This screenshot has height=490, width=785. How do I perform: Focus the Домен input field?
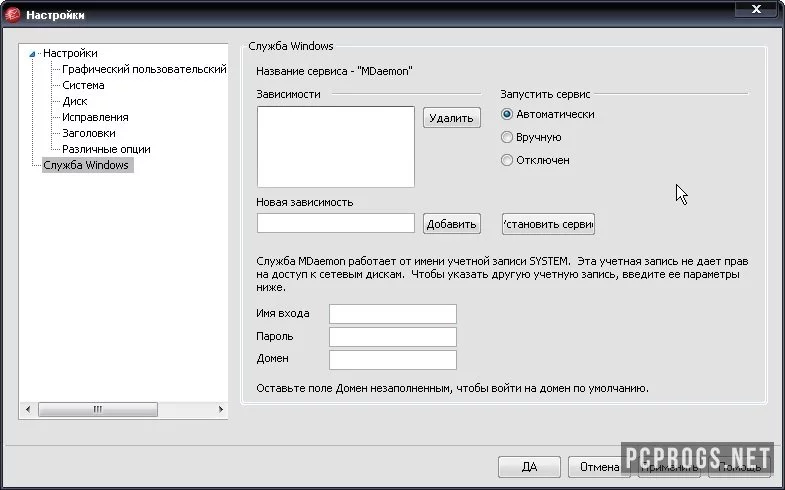click(393, 360)
